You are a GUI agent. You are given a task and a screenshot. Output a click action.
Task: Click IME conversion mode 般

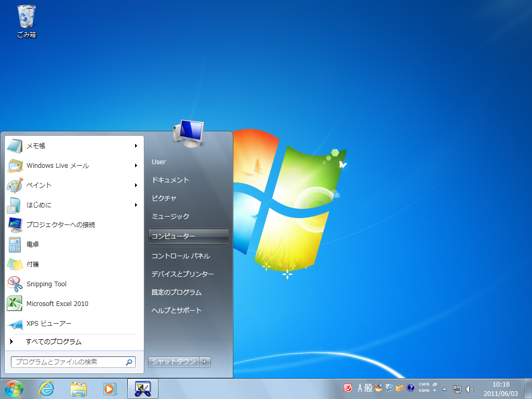368,388
